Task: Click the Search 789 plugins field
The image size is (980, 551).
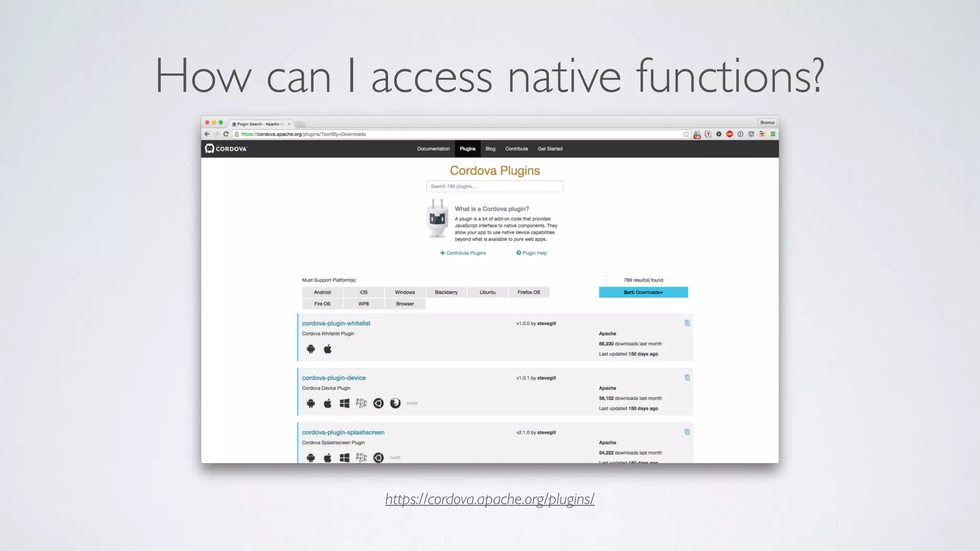Action: pyautogui.click(x=495, y=187)
